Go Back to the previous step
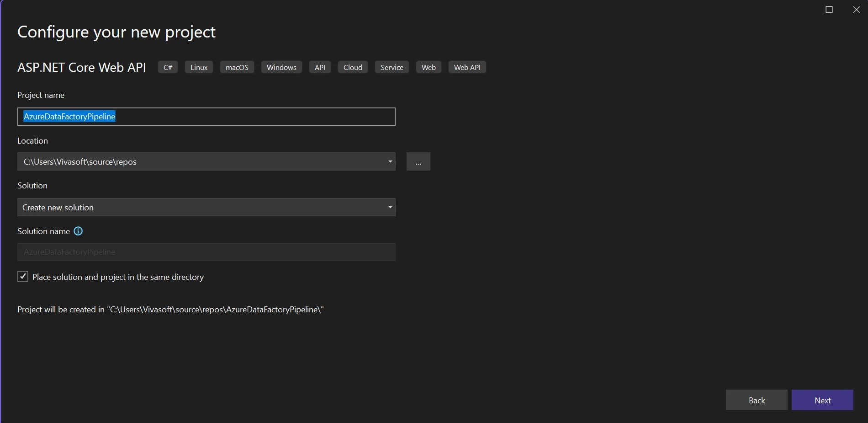 click(x=757, y=400)
